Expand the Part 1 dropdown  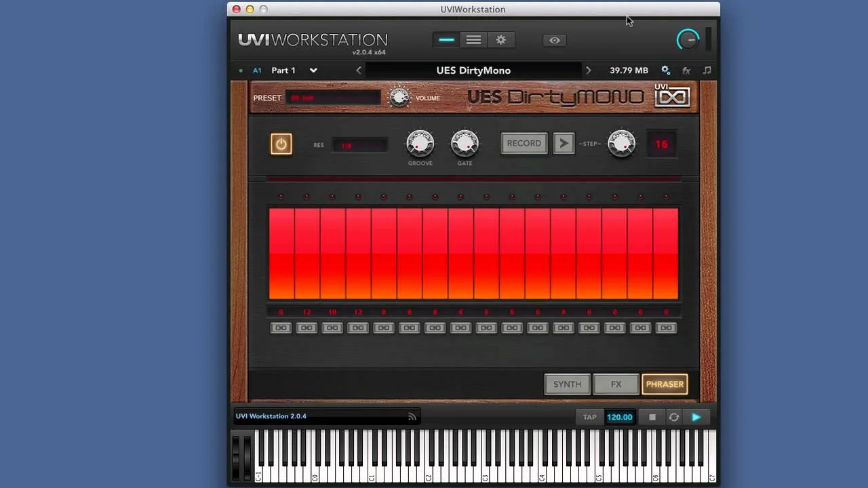coord(313,70)
